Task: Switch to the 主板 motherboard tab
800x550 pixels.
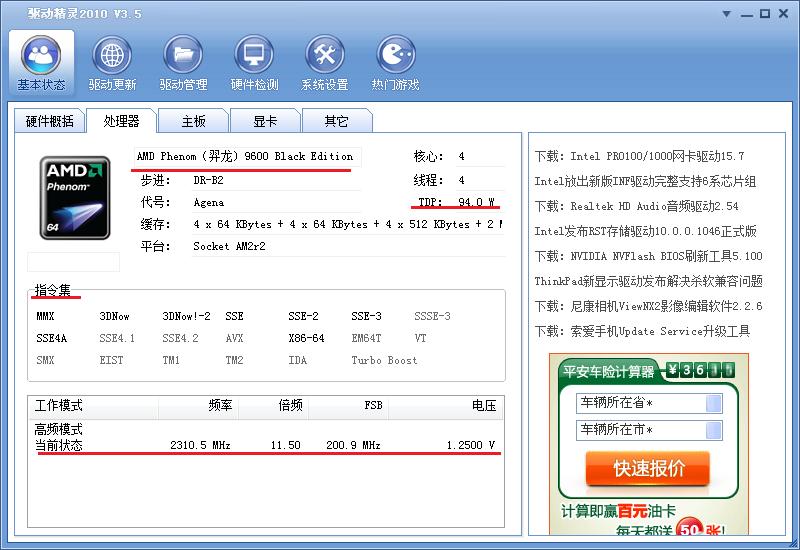Action: (x=193, y=121)
